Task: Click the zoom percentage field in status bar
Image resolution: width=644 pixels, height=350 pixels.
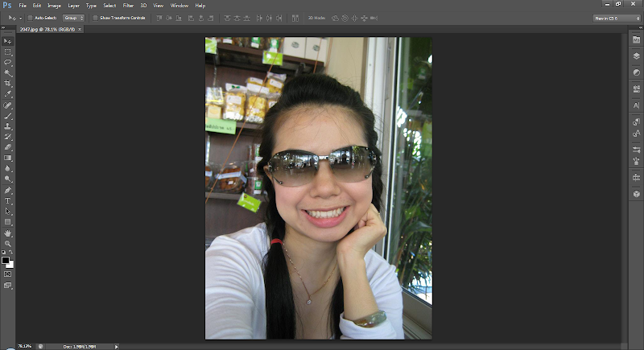Action: point(26,347)
